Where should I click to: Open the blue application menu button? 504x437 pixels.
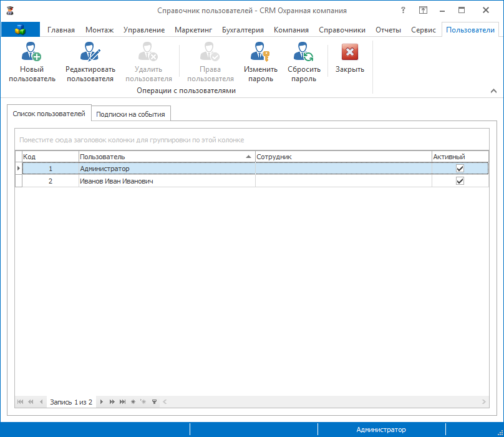[20, 29]
